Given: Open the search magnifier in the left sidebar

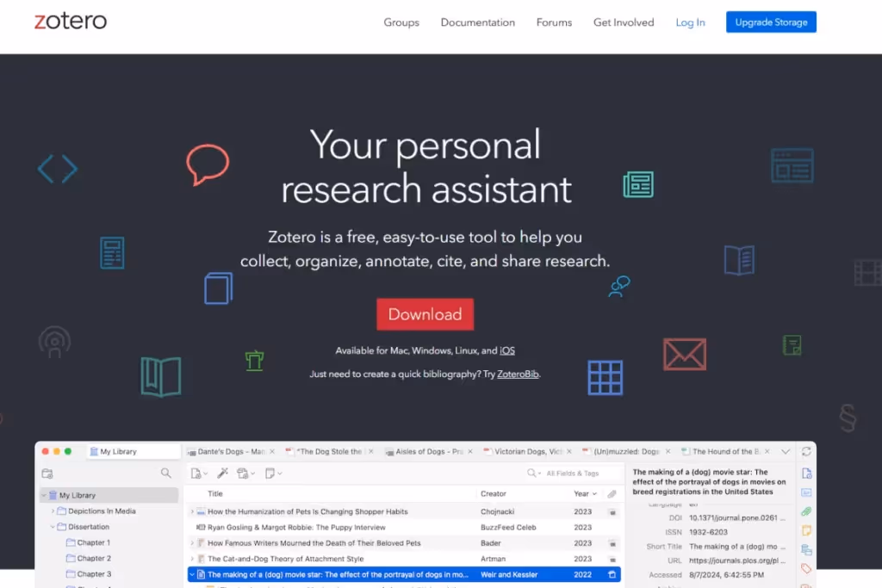Looking at the screenshot, I should point(165,473).
